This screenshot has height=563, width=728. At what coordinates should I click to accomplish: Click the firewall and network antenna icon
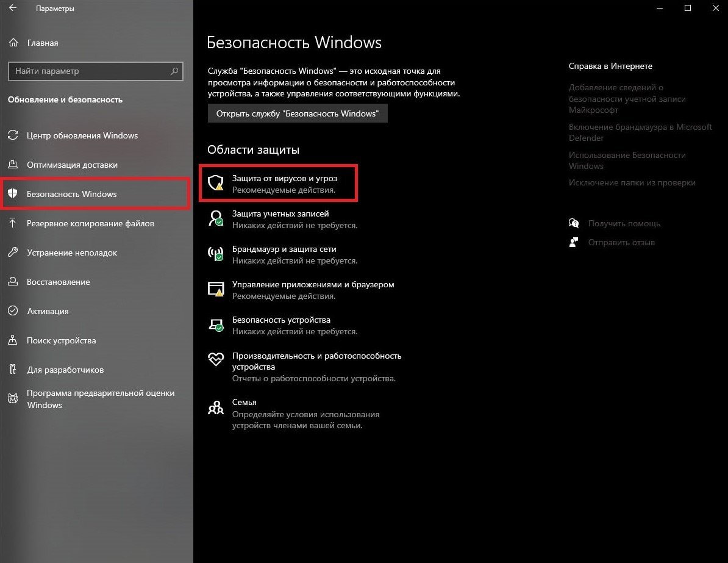pyautogui.click(x=216, y=254)
